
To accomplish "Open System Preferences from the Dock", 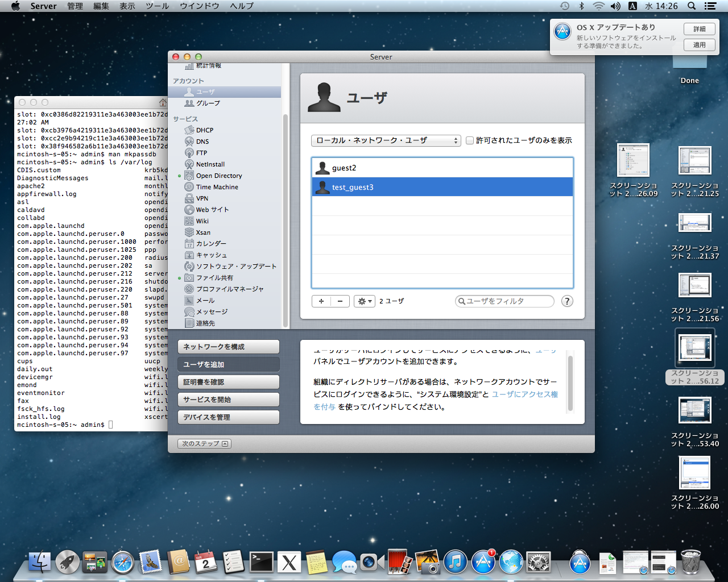I will (x=538, y=563).
